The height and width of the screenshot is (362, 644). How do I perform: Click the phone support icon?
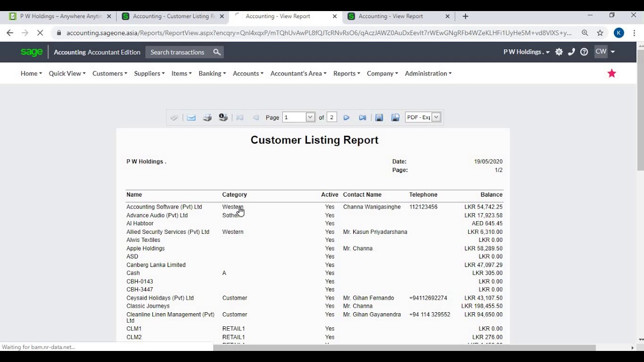click(x=572, y=52)
